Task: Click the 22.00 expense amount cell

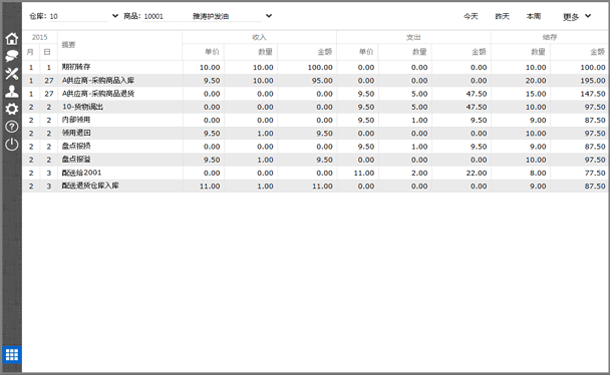Action: [477, 173]
